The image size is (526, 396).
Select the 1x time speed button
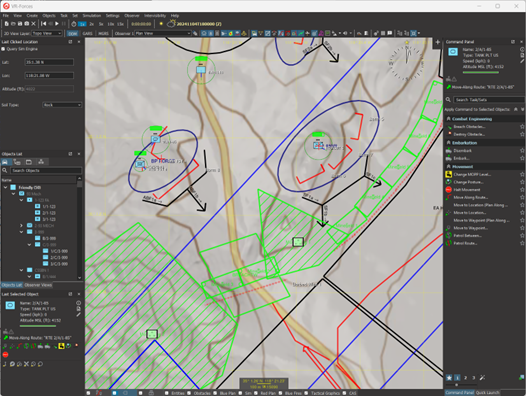point(82,24)
